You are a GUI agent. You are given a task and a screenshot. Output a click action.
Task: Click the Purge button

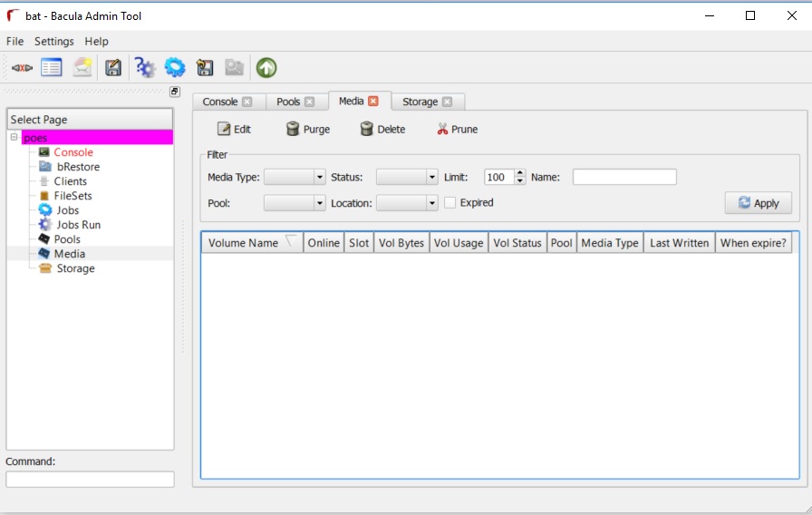[x=308, y=129]
